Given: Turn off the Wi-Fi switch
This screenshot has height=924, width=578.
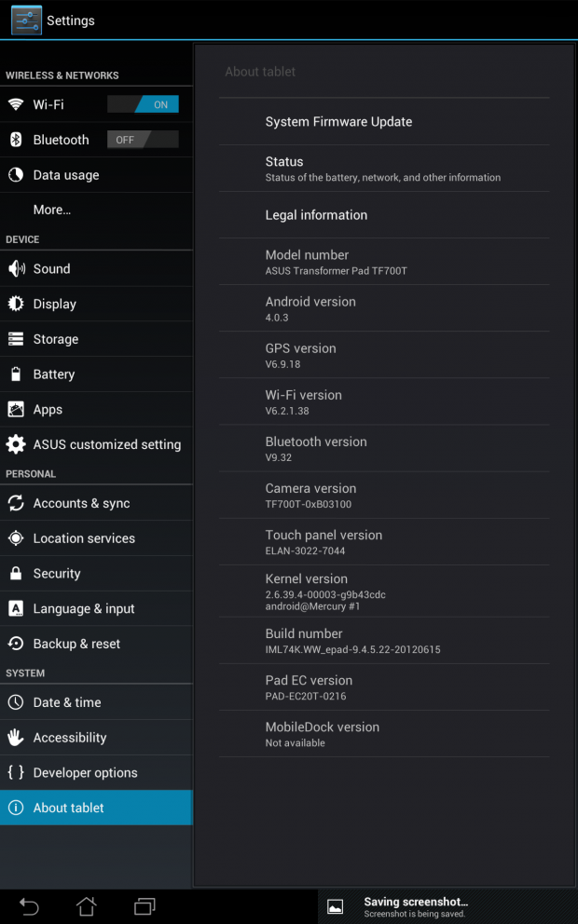Looking at the screenshot, I should pyautogui.click(x=143, y=104).
